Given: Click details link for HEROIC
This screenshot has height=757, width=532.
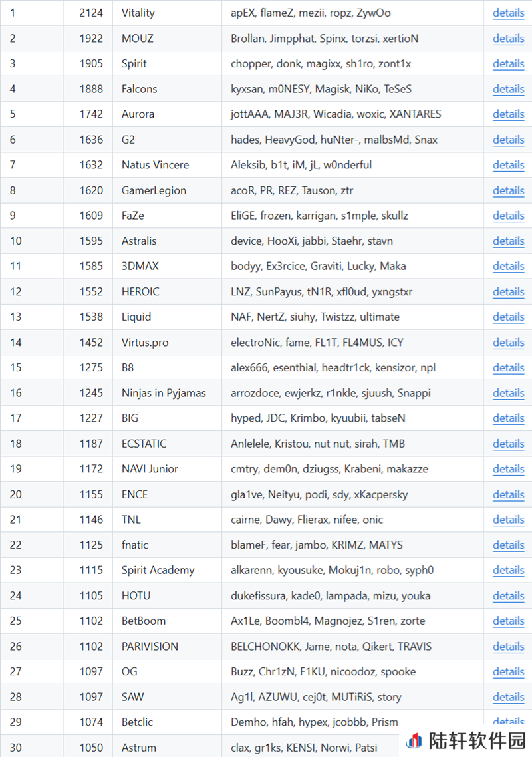Looking at the screenshot, I should click(x=508, y=292).
